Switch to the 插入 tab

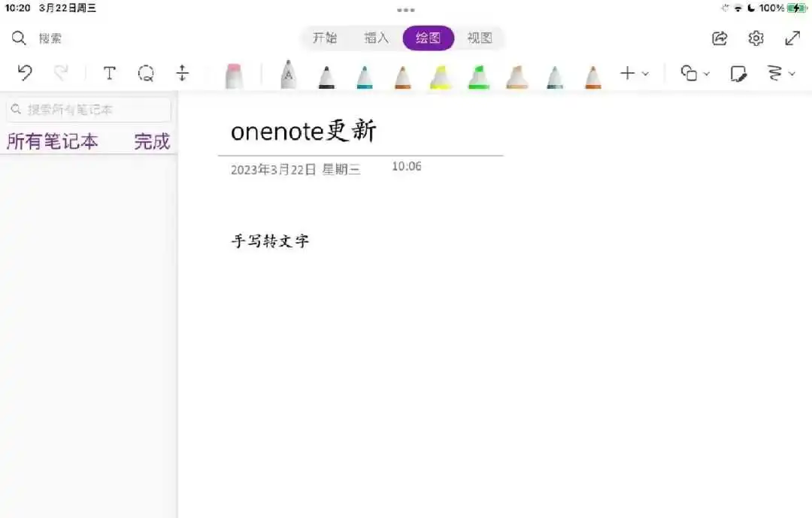point(377,38)
